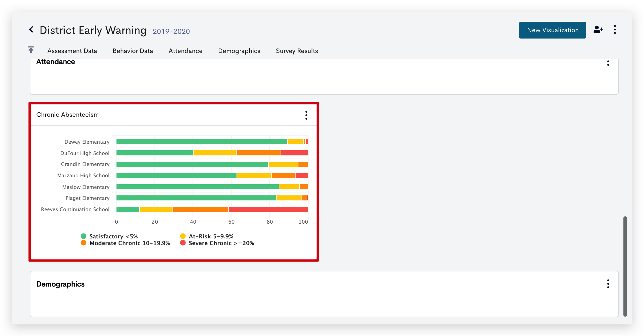Click the DuFour High School yellow bar segment

[x=215, y=153]
